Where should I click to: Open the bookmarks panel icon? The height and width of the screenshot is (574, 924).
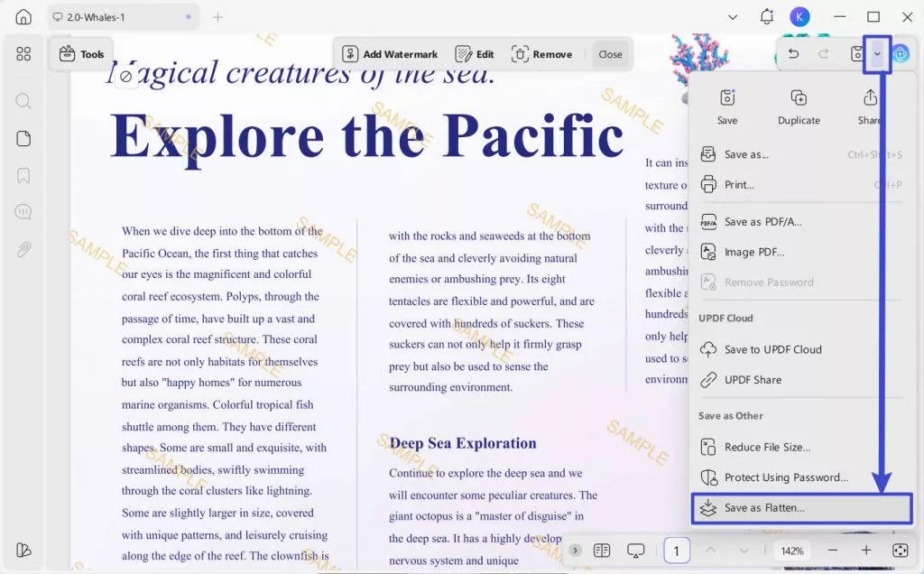point(23,175)
